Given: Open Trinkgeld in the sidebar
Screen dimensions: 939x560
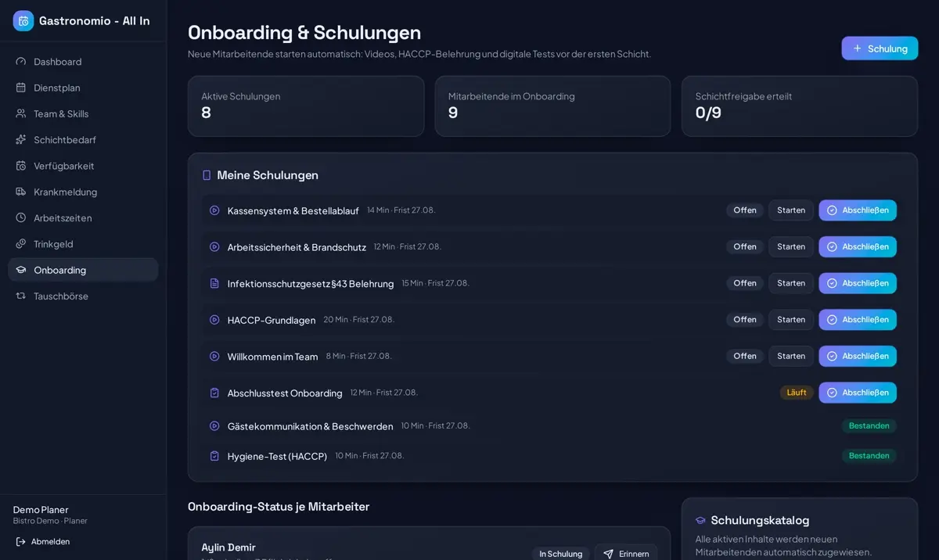Looking at the screenshot, I should point(83,244).
